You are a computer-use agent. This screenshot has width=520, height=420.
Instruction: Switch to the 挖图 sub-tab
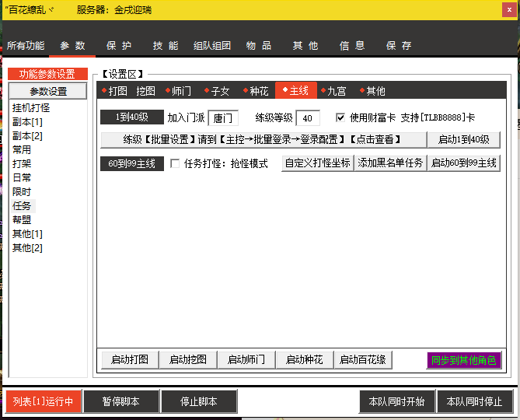[145, 90]
